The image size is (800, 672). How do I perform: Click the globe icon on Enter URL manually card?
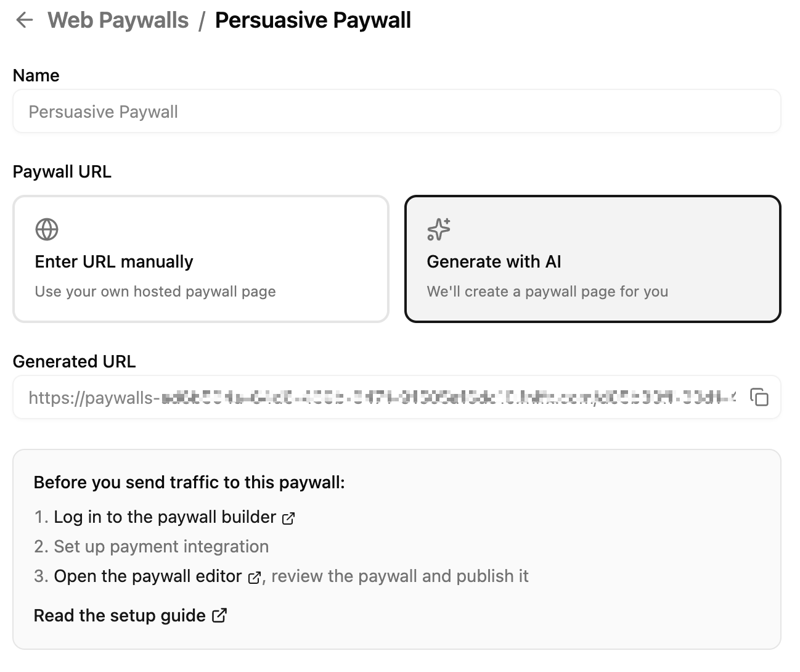[46, 229]
